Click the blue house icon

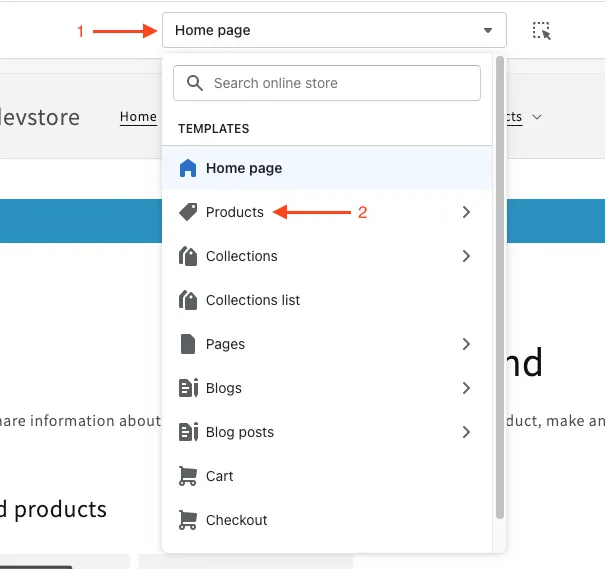pyautogui.click(x=188, y=168)
